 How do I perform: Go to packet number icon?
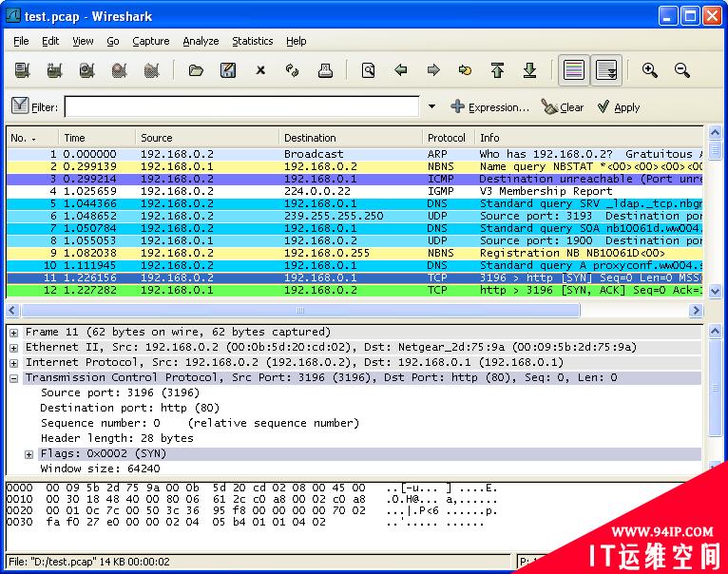point(465,70)
